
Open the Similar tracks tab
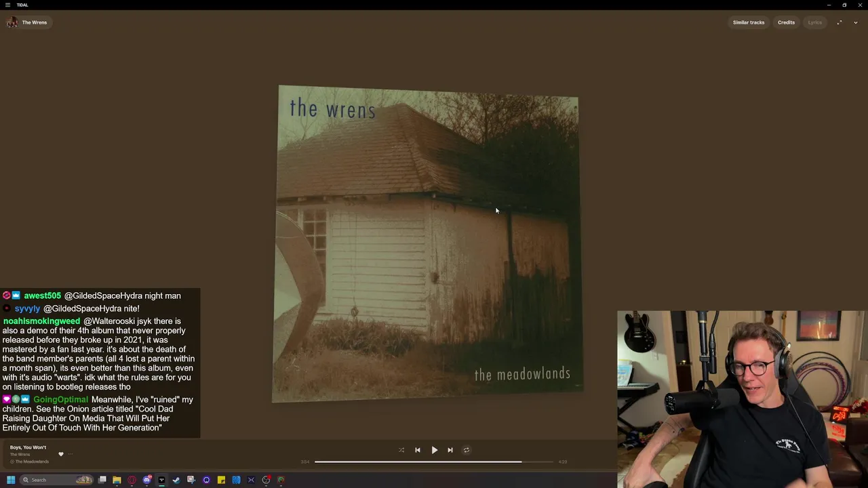[749, 22]
